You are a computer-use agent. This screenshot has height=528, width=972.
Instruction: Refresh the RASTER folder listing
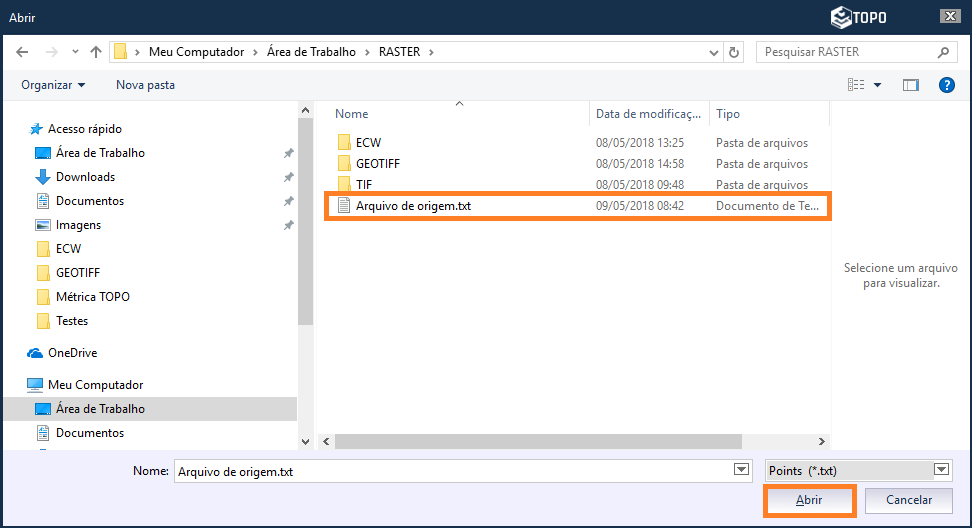click(x=735, y=52)
